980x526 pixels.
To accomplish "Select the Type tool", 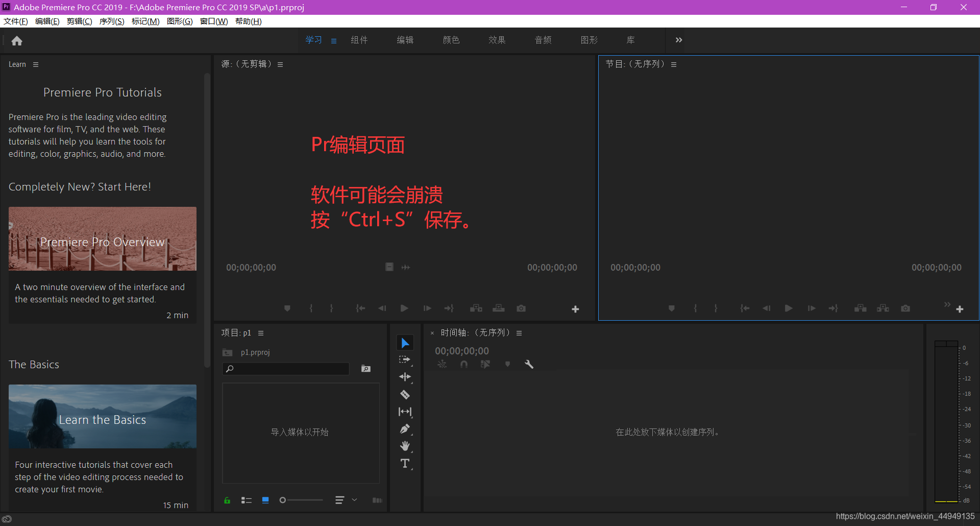I will click(x=405, y=464).
